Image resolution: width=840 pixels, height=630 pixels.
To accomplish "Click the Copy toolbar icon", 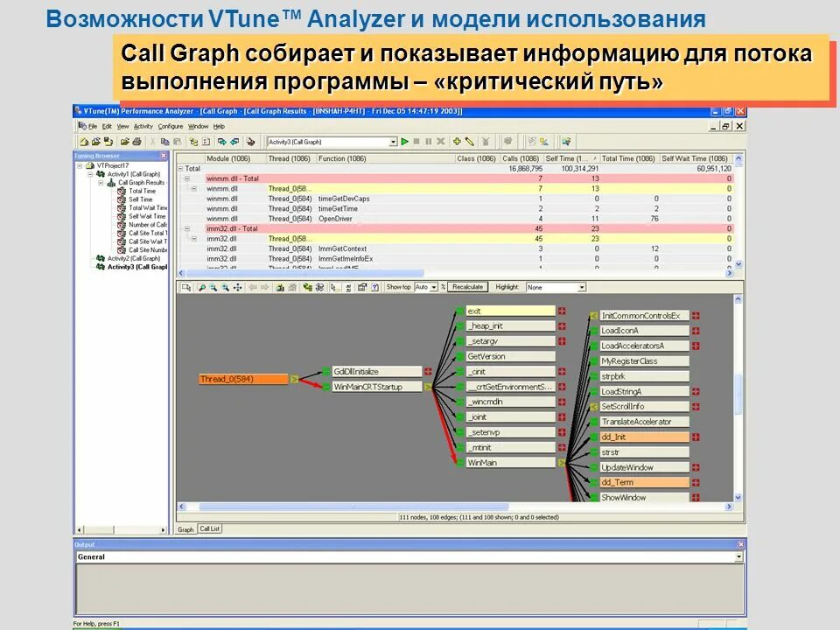I will (165, 142).
